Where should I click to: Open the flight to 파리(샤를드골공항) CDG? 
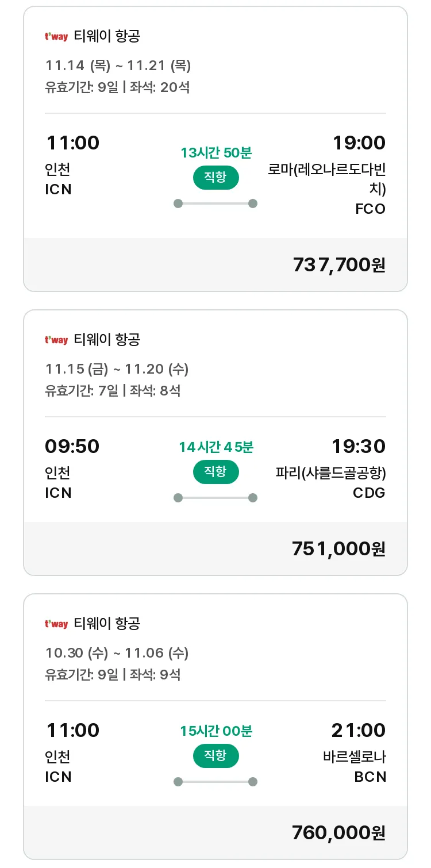click(x=215, y=443)
